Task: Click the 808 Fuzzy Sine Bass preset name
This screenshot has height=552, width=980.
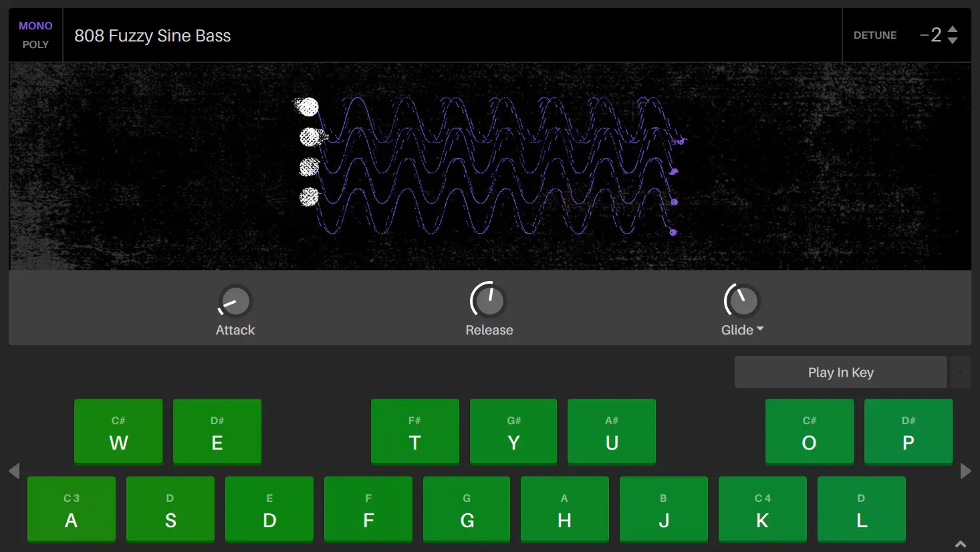Action: point(152,36)
